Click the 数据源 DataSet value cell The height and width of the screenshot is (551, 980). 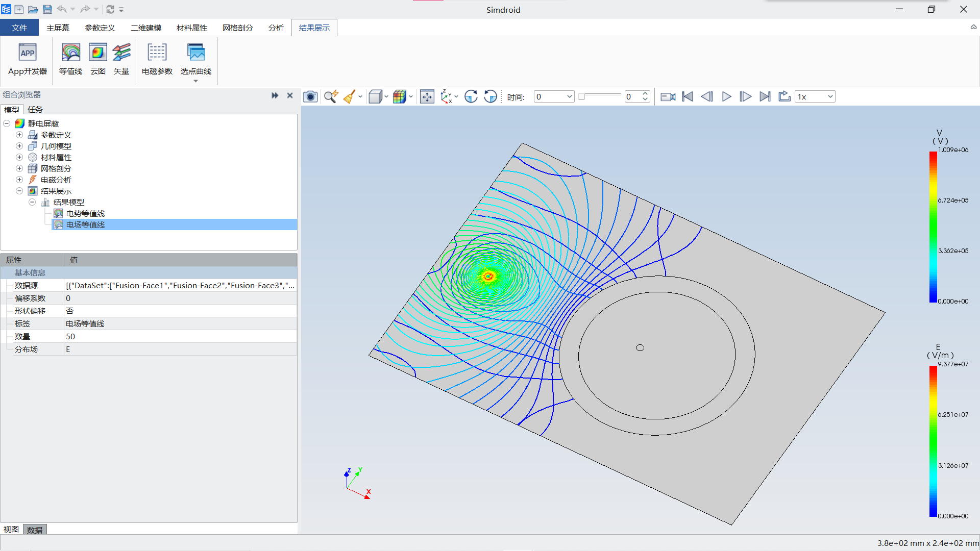click(180, 285)
